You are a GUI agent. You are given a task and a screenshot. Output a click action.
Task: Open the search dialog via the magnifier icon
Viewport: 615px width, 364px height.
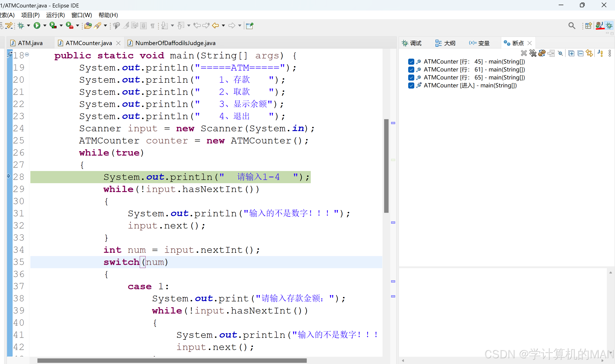tap(572, 25)
